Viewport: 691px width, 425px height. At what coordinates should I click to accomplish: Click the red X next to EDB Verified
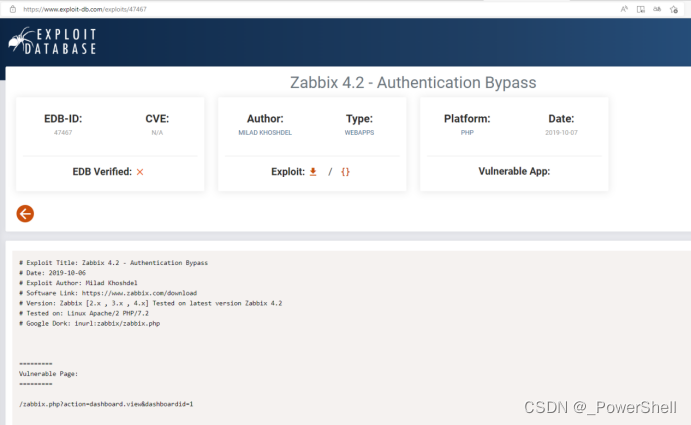[140, 172]
